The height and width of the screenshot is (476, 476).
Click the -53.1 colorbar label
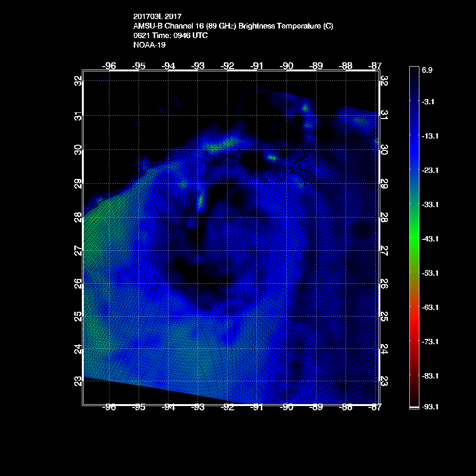click(430, 273)
